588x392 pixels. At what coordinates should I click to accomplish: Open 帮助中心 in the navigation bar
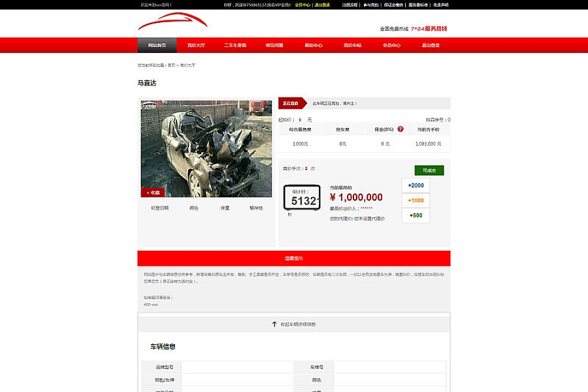(x=314, y=45)
